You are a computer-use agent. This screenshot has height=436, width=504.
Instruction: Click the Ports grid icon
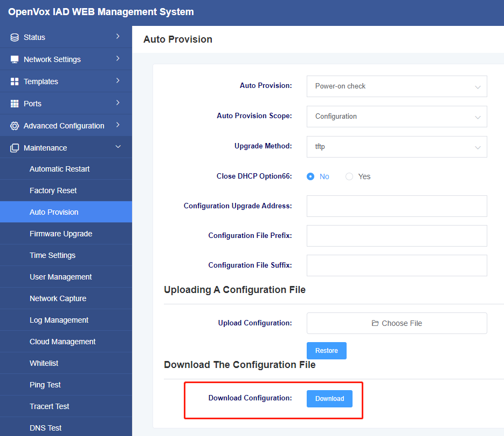point(15,104)
